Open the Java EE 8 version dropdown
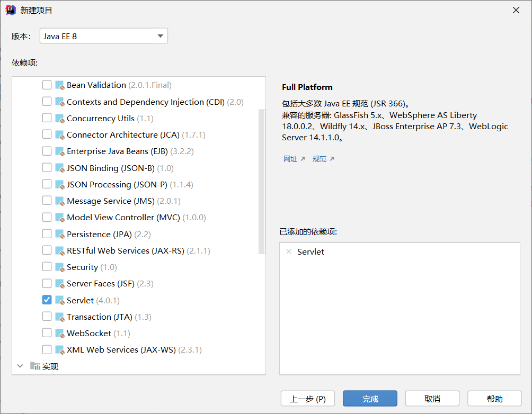 pos(103,36)
